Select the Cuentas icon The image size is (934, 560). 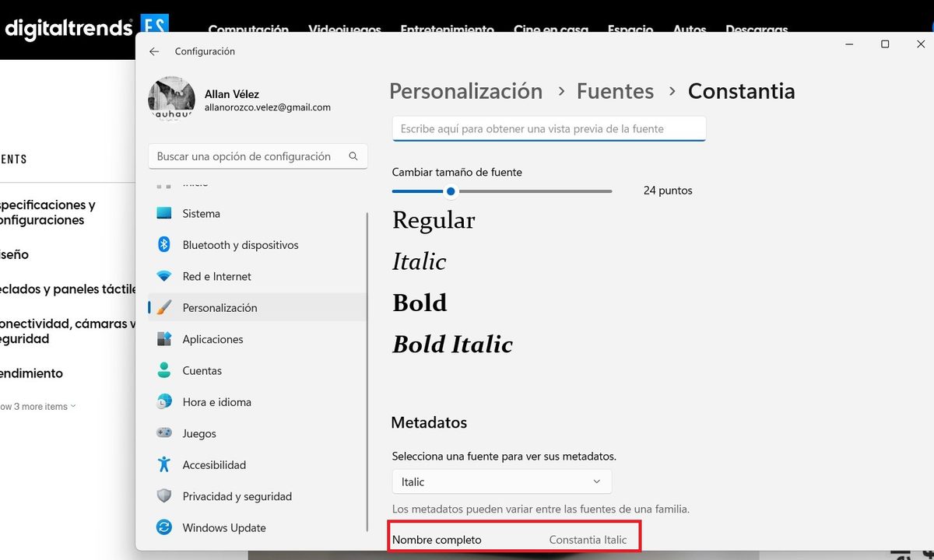164,370
